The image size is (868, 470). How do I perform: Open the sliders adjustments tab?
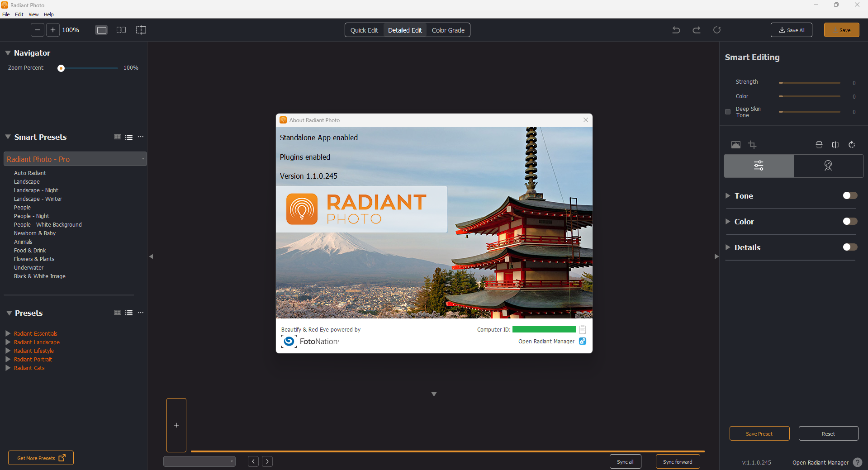click(x=759, y=166)
